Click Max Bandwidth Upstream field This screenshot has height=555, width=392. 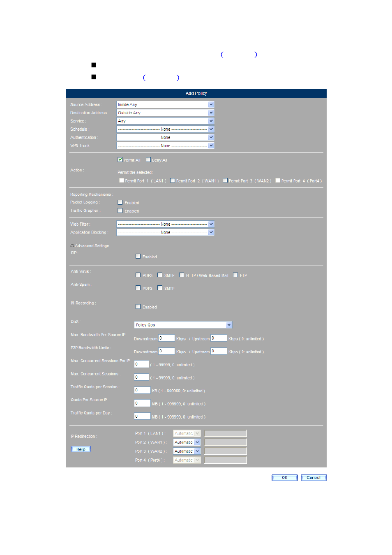click(x=219, y=338)
